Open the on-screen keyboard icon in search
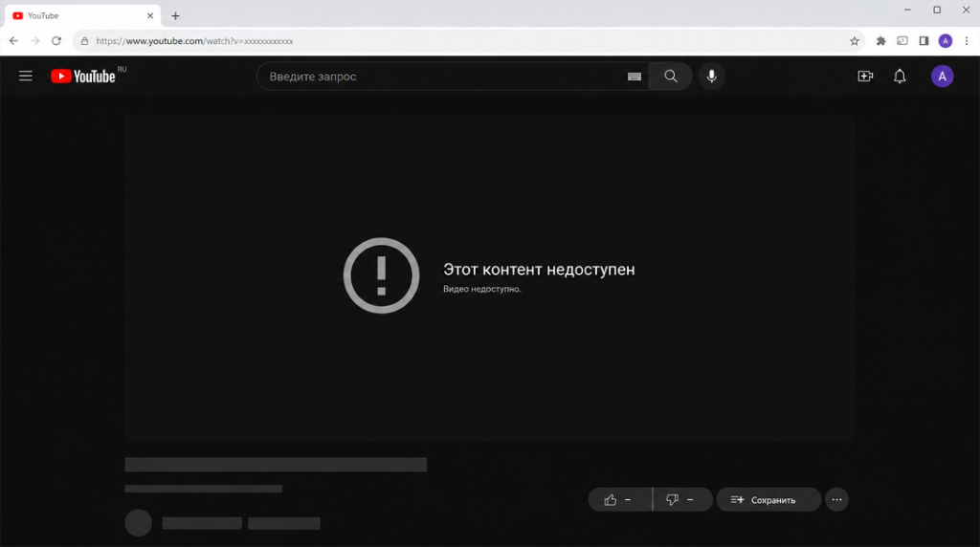This screenshot has height=547, width=980. click(634, 77)
